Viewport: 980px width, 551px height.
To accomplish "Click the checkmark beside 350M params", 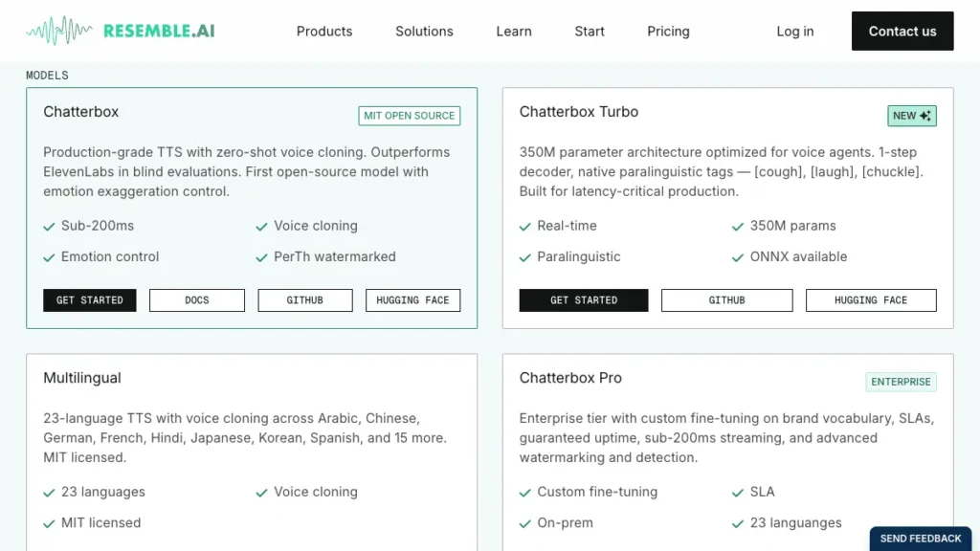I will click(x=738, y=226).
